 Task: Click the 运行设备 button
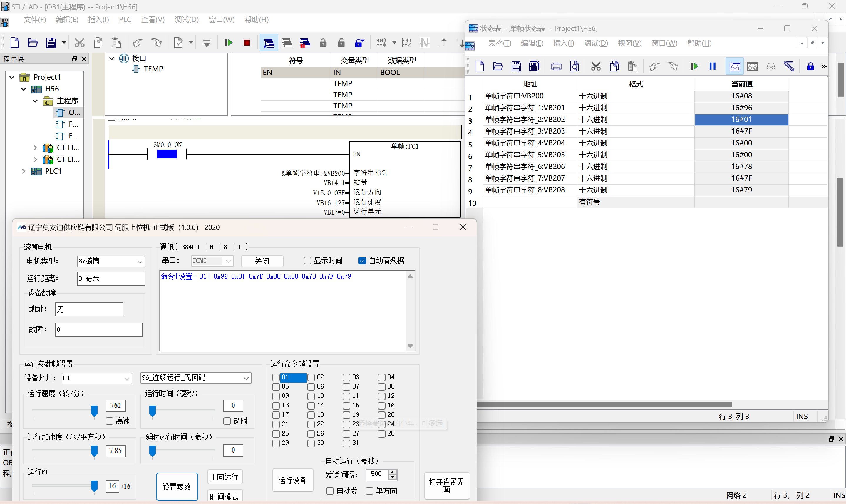293,480
